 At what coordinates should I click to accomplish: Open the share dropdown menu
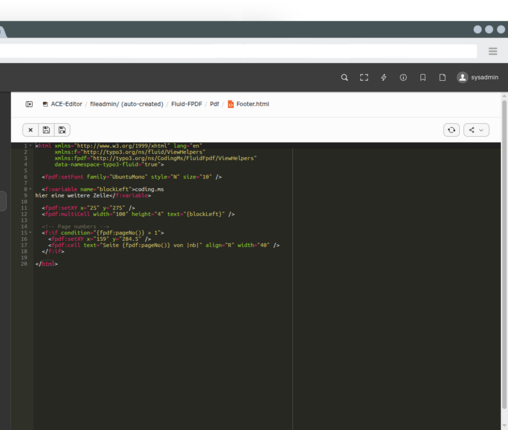(476, 130)
